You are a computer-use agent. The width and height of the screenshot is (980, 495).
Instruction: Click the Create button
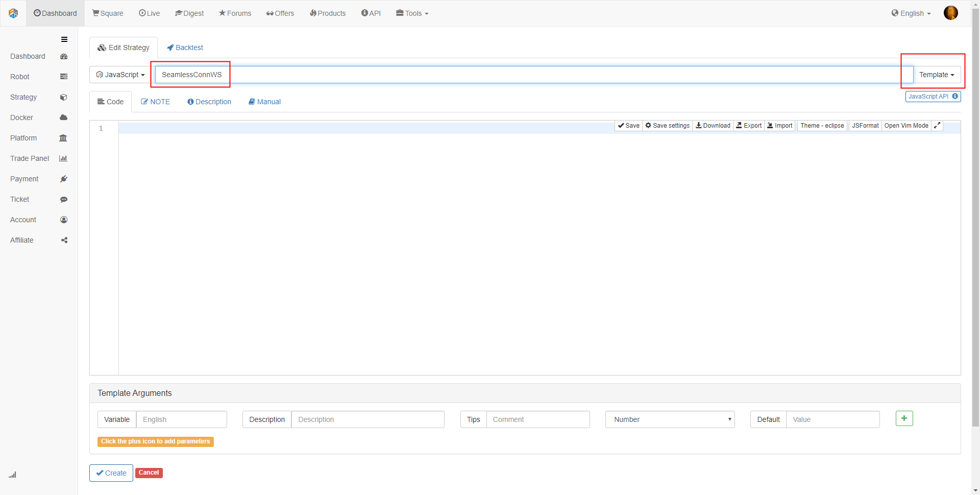[111, 473]
